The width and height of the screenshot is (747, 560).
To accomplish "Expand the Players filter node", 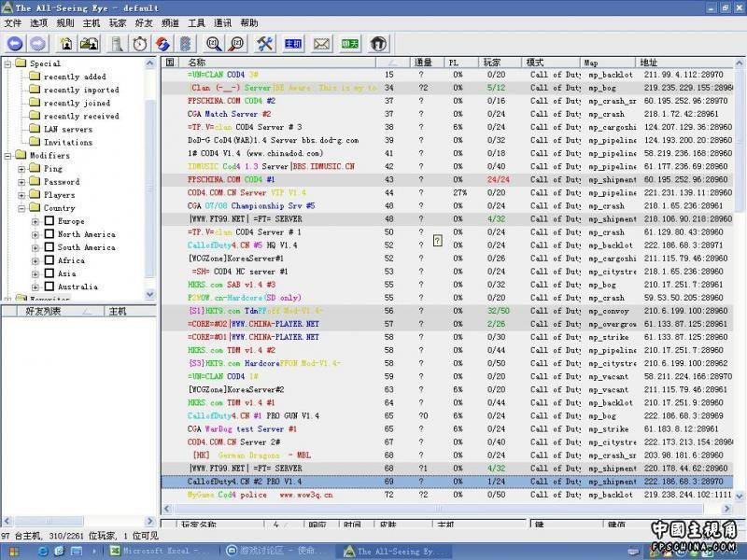I will click(21, 195).
